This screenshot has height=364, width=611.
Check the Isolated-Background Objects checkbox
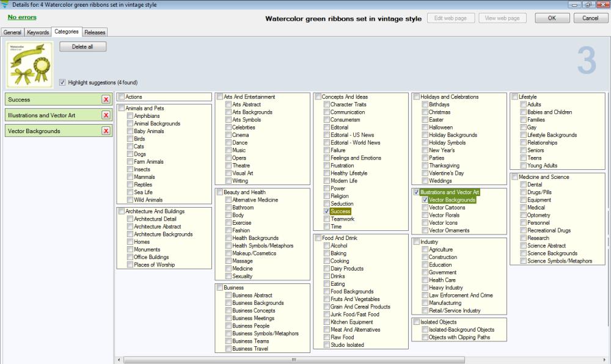tap(425, 329)
